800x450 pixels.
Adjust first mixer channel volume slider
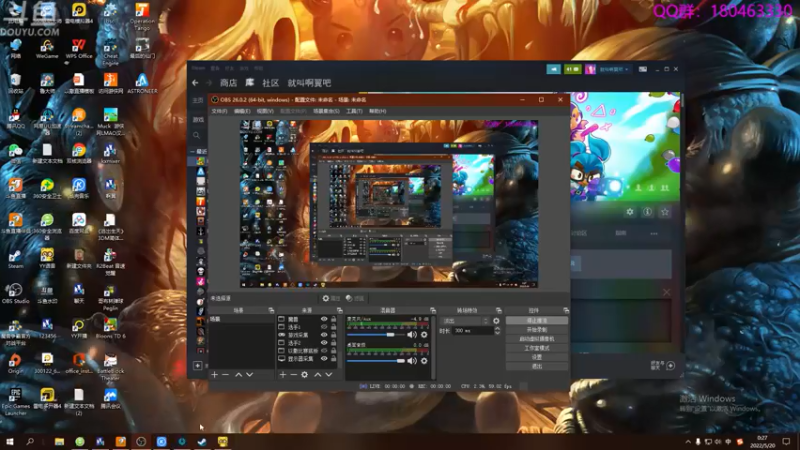(376, 335)
